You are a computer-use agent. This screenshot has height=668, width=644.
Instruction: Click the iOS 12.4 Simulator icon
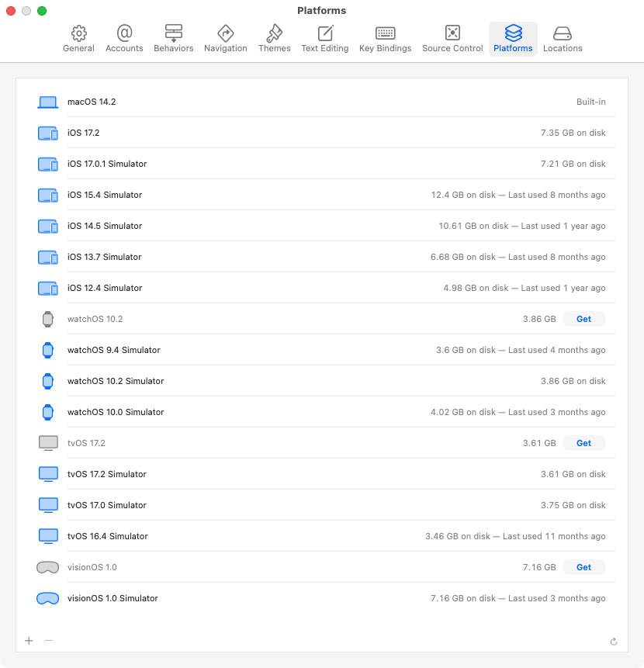(x=47, y=289)
